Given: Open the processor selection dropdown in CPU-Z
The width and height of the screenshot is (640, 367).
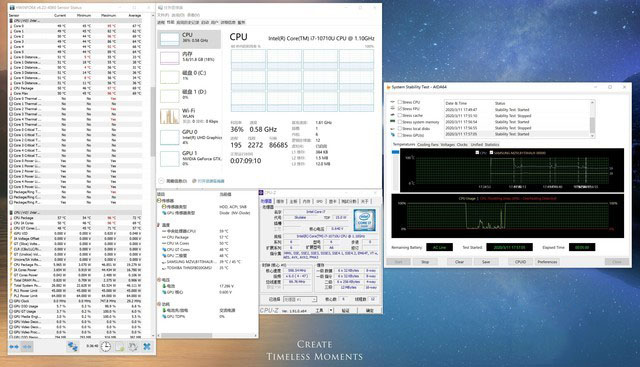Looking at the screenshot, I should [x=300, y=299].
